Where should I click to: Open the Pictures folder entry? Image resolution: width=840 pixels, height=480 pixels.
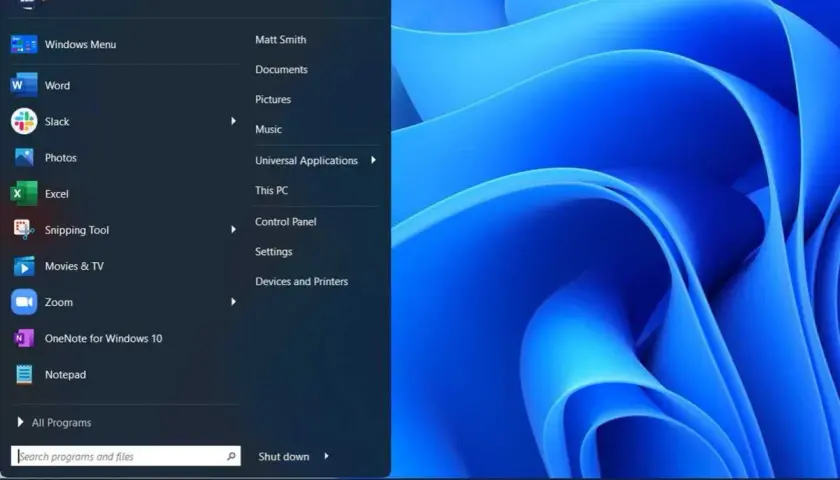point(273,100)
